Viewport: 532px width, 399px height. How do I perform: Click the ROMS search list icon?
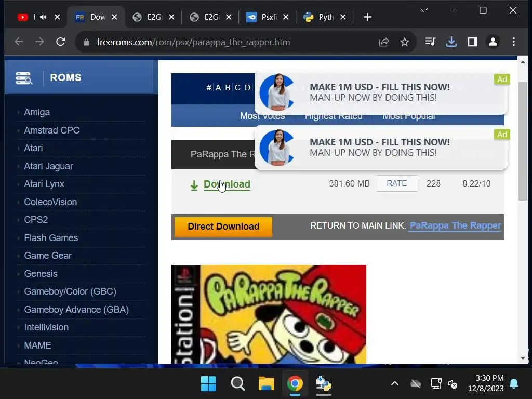tap(24, 78)
